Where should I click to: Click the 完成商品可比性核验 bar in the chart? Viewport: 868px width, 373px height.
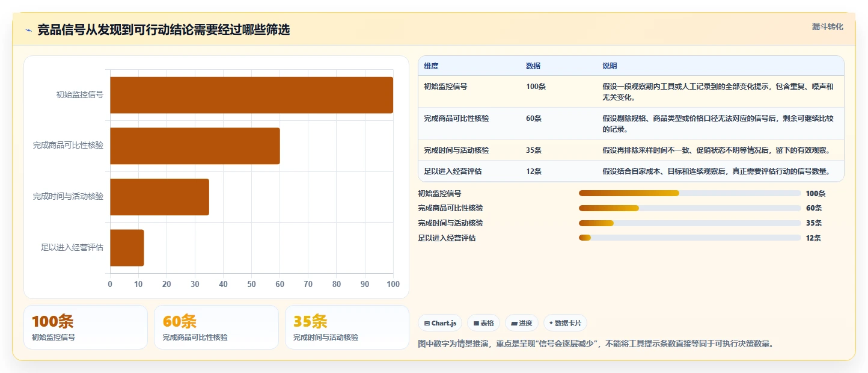pyautogui.click(x=195, y=146)
